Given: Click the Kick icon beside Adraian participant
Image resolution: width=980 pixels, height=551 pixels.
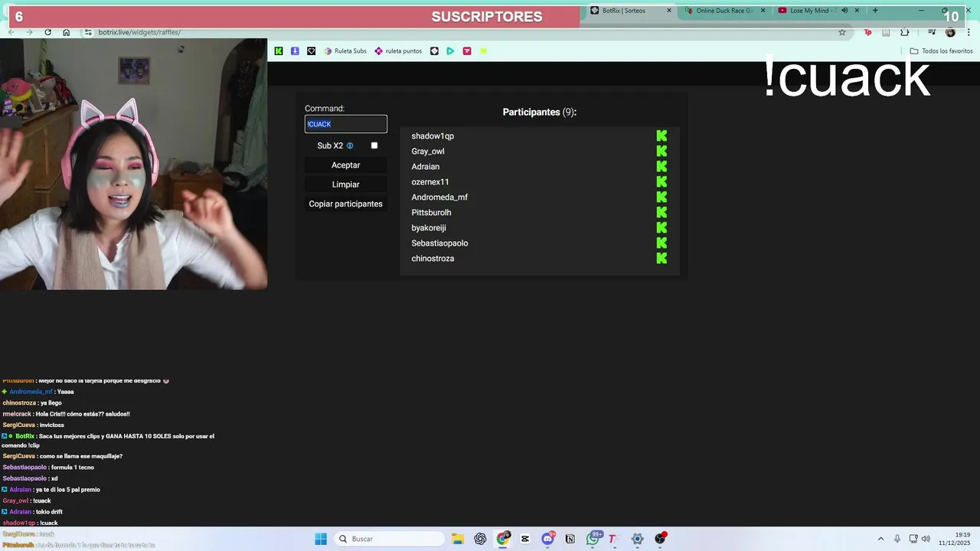Looking at the screenshot, I should click(x=661, y=166).
